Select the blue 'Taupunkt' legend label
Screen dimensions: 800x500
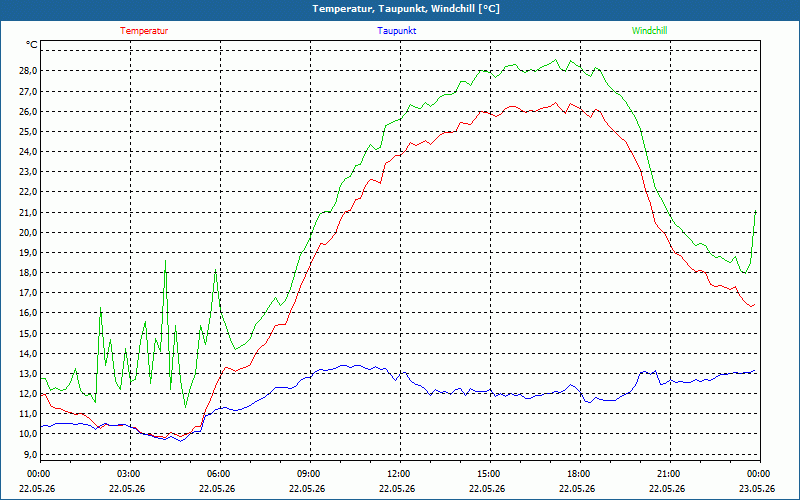coord(397,31)
